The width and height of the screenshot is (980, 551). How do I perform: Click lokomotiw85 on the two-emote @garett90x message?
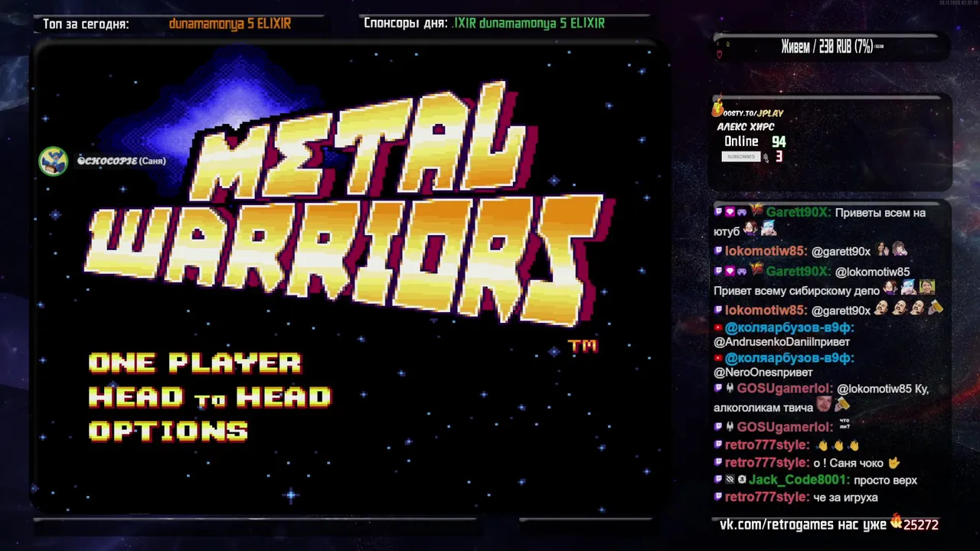766,251
